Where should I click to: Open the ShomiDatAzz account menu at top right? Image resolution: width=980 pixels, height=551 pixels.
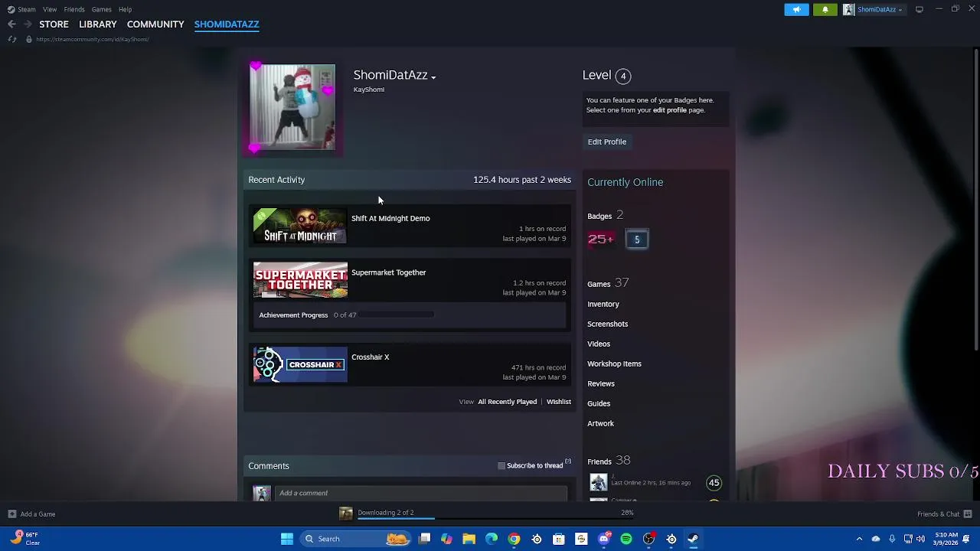(874, 9)
